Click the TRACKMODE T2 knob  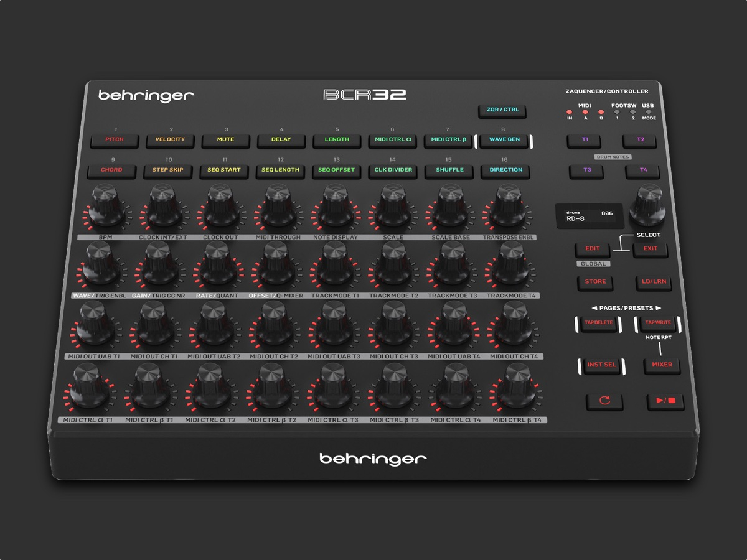[394, 264]
